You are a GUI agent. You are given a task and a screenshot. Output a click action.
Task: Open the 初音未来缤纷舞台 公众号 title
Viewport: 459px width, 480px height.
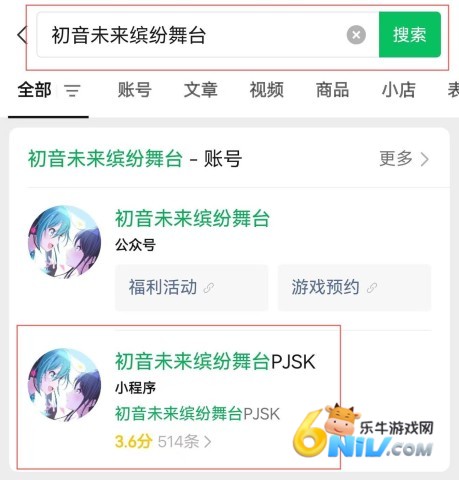coord(192,219)
